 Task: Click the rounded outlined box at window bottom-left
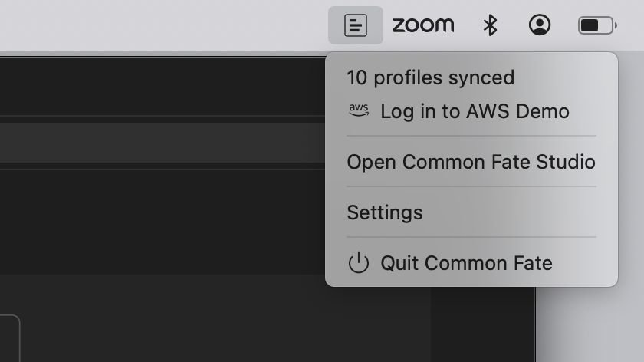pyautogui.click(x=10, y=338)
